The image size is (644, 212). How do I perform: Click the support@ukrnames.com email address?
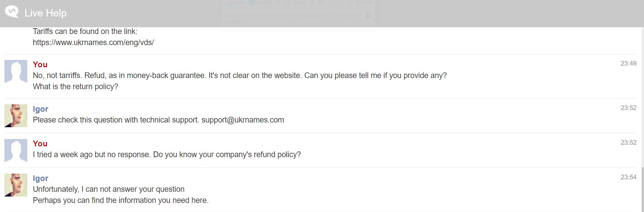(243, 120)
